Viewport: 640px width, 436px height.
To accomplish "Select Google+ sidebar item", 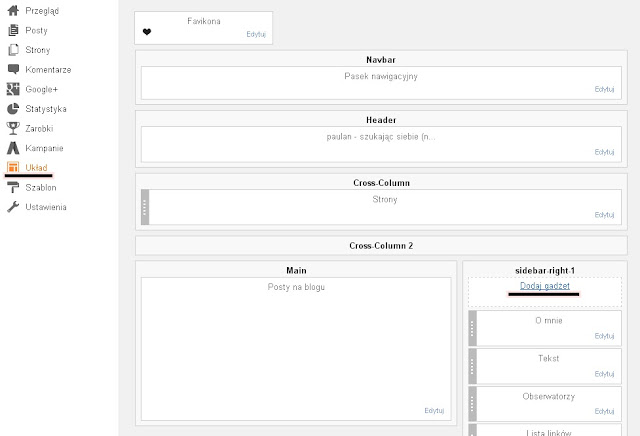I will (42, 89).
